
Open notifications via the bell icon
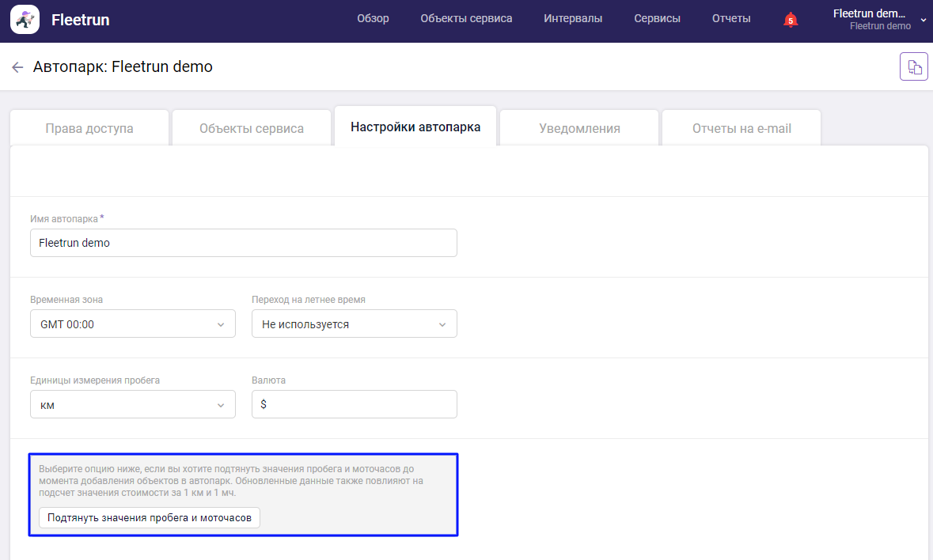point(790,18)
